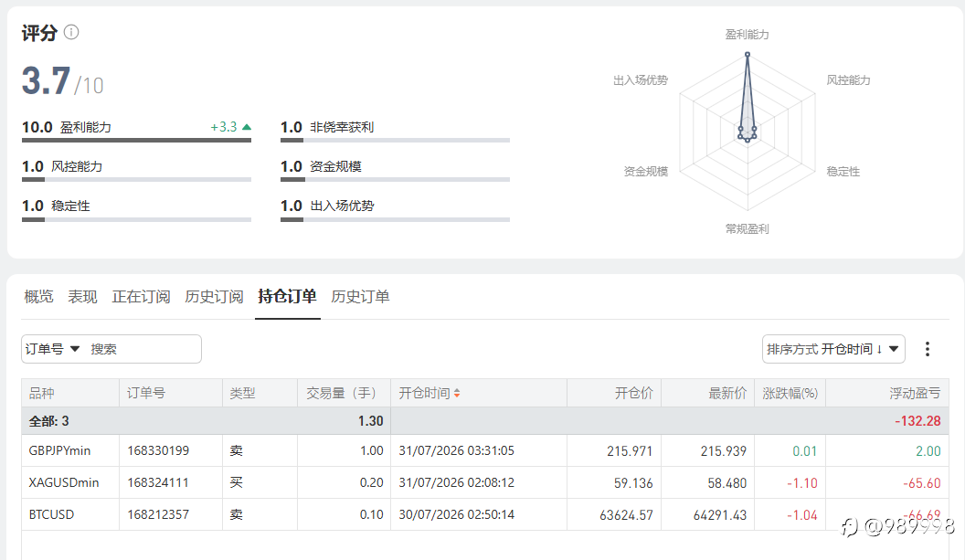Click the 盈利能力 score bar
The width and height of the screenshot is (965, 560).
click(137, 141)
